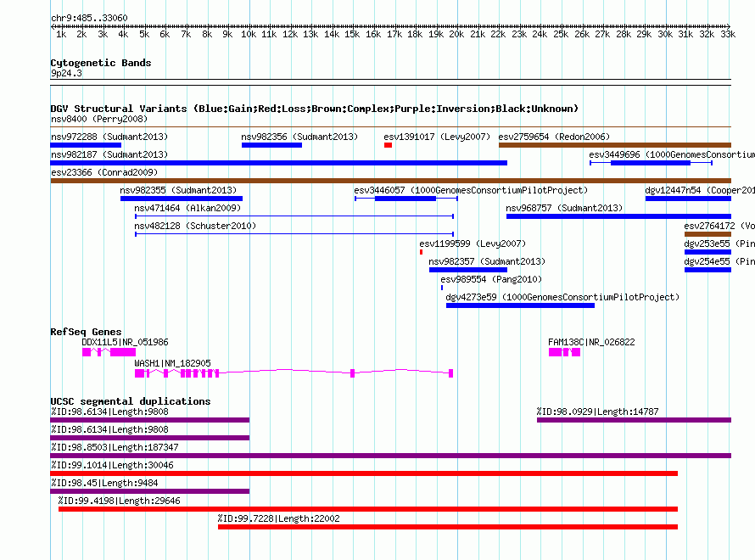This screenshot has height=560, width=755.
Task: Click the RefSeq Genes track title
Action: (x=86, y=332)
